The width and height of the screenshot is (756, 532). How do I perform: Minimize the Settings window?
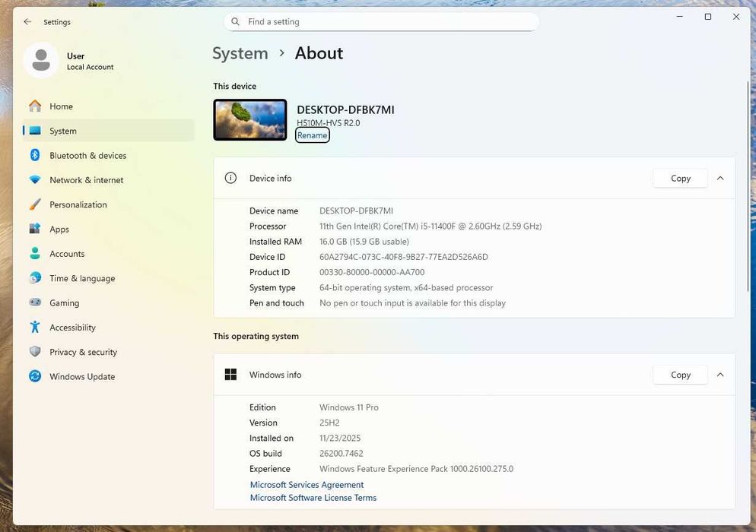click(x=680, y=17)
